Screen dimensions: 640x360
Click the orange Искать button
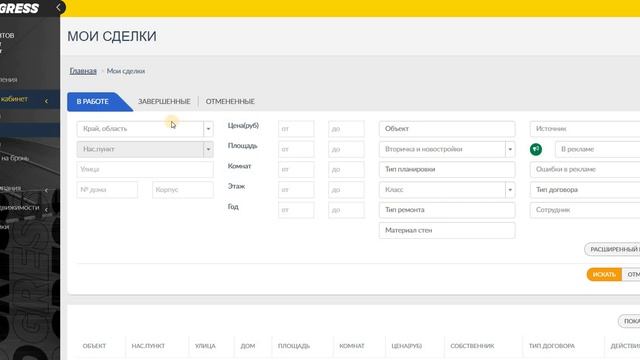(604, 275)
